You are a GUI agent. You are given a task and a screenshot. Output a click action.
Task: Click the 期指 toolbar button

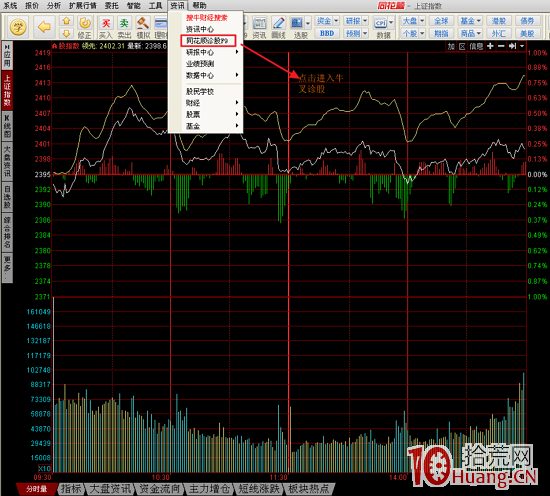click(x=442, y=33)
